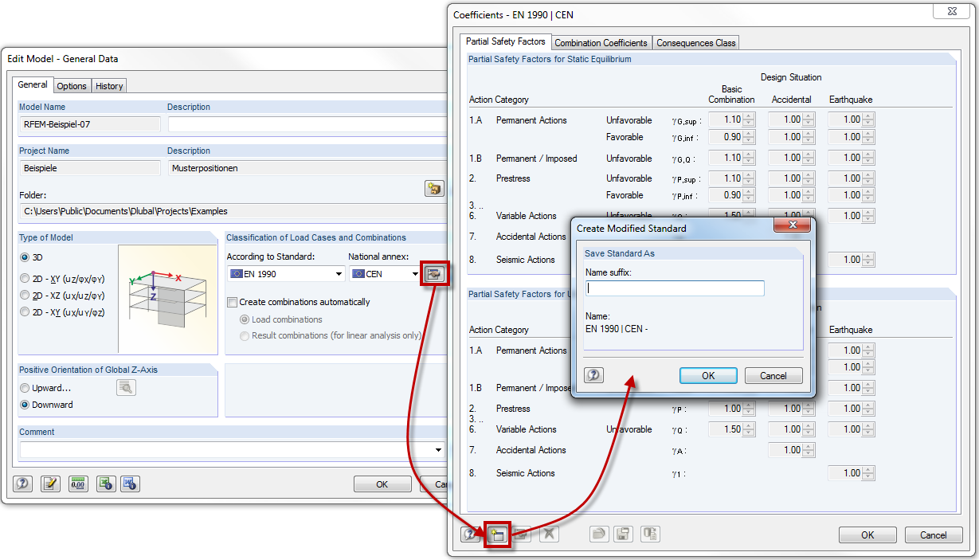
Task: Open the History tab in Edit Model
Action: pyautogui.click(x=108, y=85)
